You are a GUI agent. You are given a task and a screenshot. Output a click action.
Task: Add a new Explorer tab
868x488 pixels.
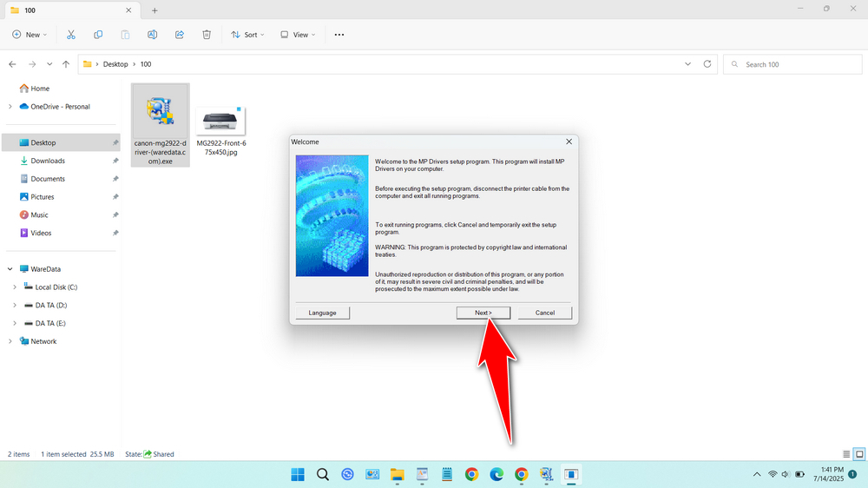(x=155, y=10)
